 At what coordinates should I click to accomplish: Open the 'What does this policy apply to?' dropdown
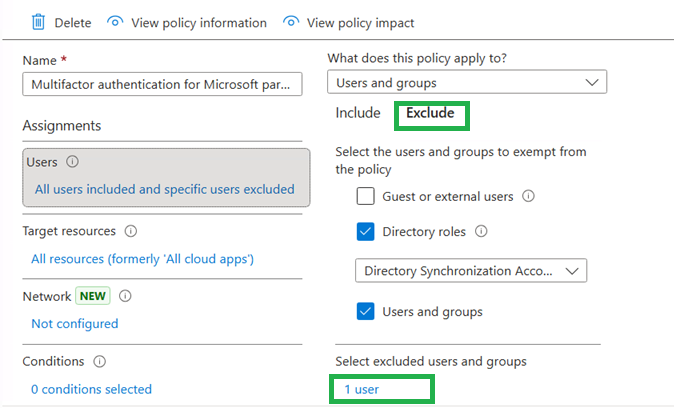coord(467,82)
